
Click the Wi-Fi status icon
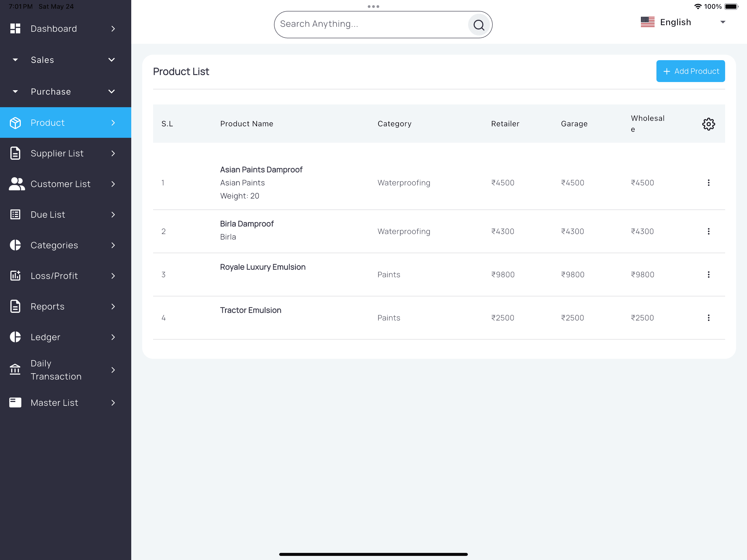698,6
